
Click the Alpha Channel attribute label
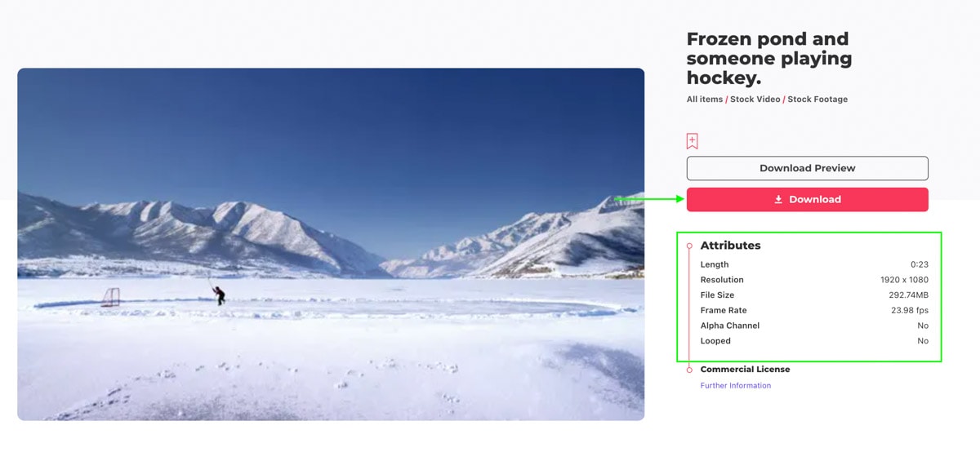click(x=729, y=326)
